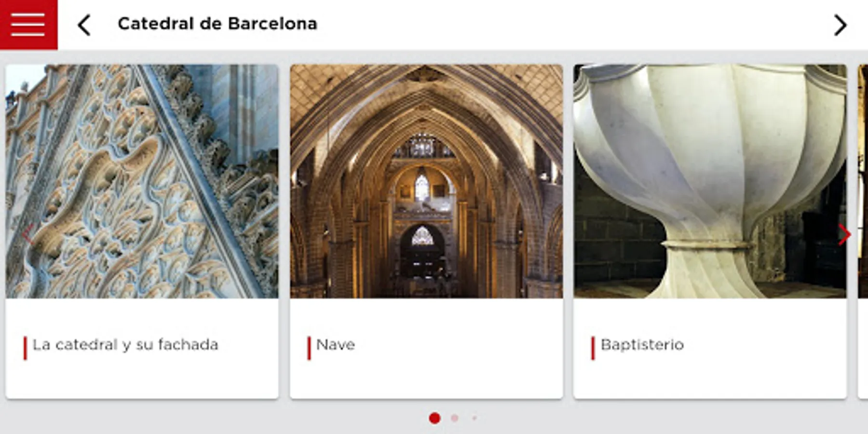Viewport: 868px width, 434px height.
Task: Tap the partially visible fourth card
Action: click(863, 231)
